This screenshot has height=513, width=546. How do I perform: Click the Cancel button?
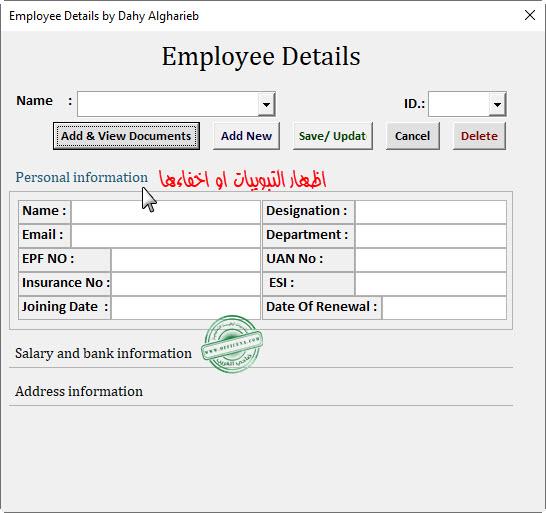point(413,136)
